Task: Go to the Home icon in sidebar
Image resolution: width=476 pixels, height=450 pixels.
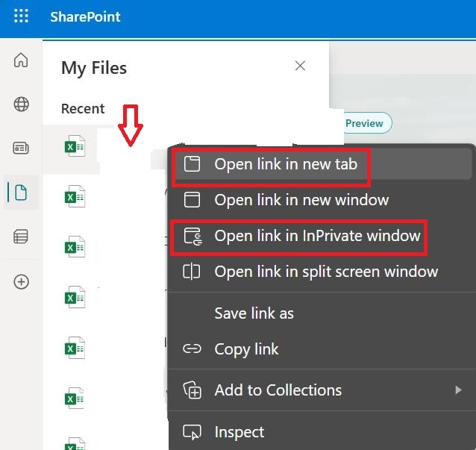Action: tap(21, 60)
